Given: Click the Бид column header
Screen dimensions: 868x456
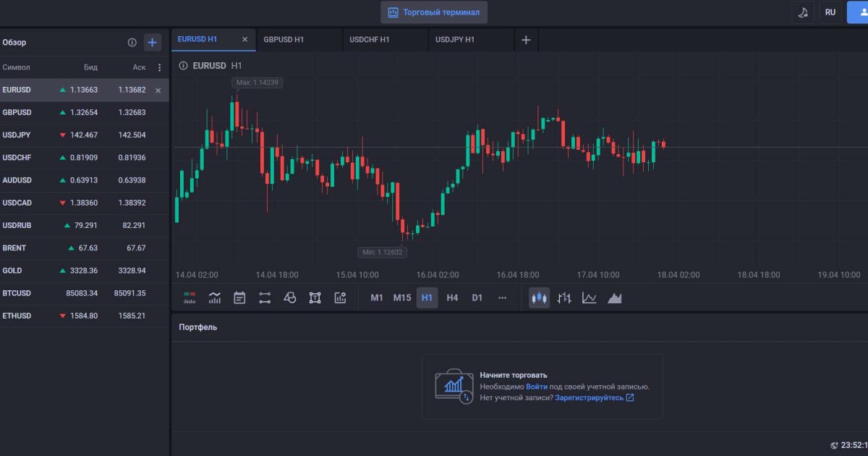Looking at the screenshot, I should click(90, 67).
